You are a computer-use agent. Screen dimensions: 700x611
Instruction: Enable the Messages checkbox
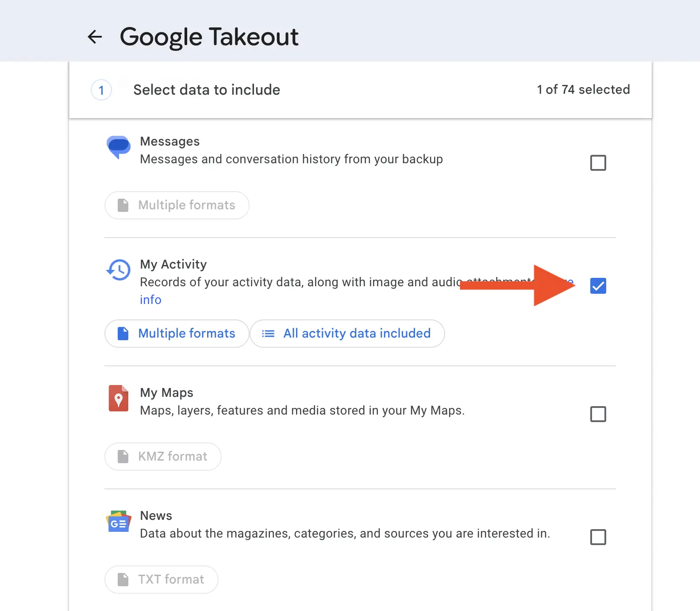tap(598, 163)
